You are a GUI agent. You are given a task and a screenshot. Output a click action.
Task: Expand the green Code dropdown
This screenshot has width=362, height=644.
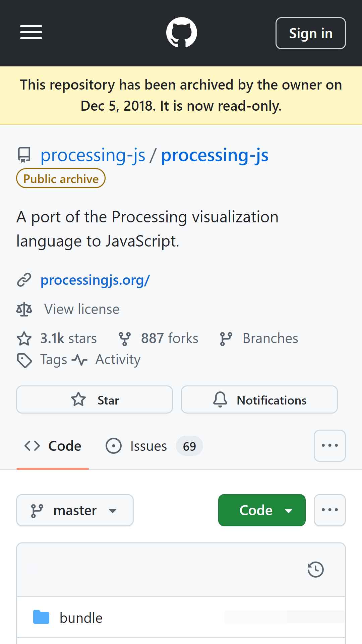tap(262, 510)
